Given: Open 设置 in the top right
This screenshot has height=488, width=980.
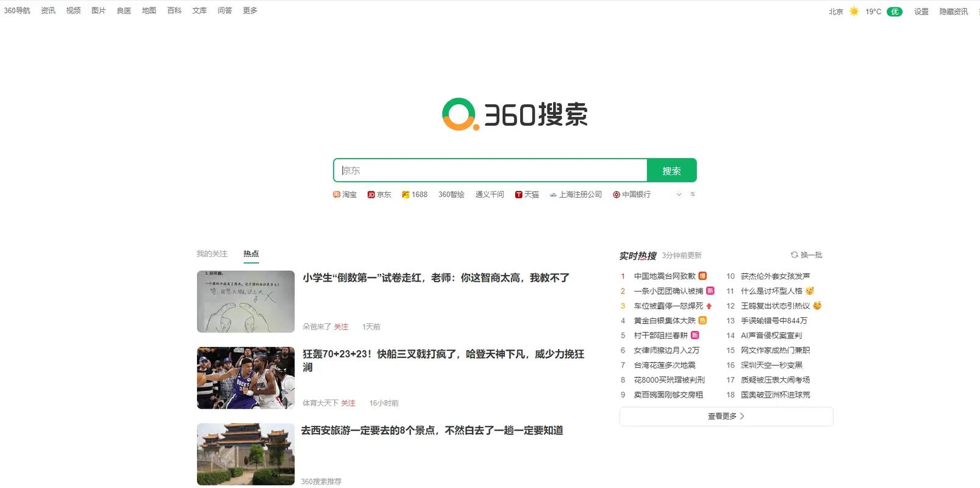Looking at the screenshot, I should point(921,11).
